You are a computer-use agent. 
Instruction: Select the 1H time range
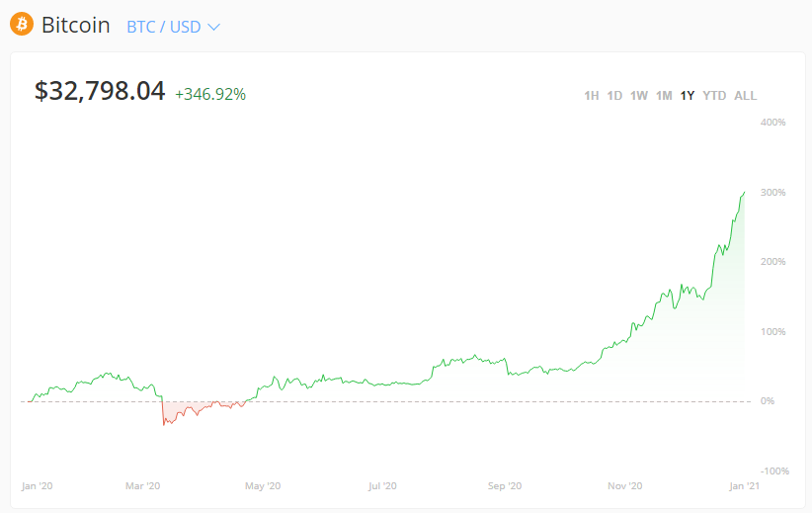pos(592,96)
